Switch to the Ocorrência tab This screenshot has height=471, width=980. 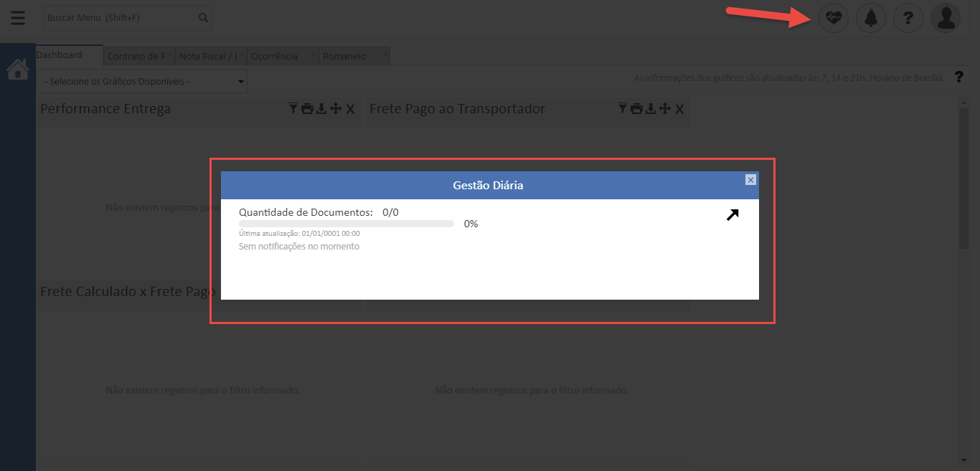click(275, 57)
